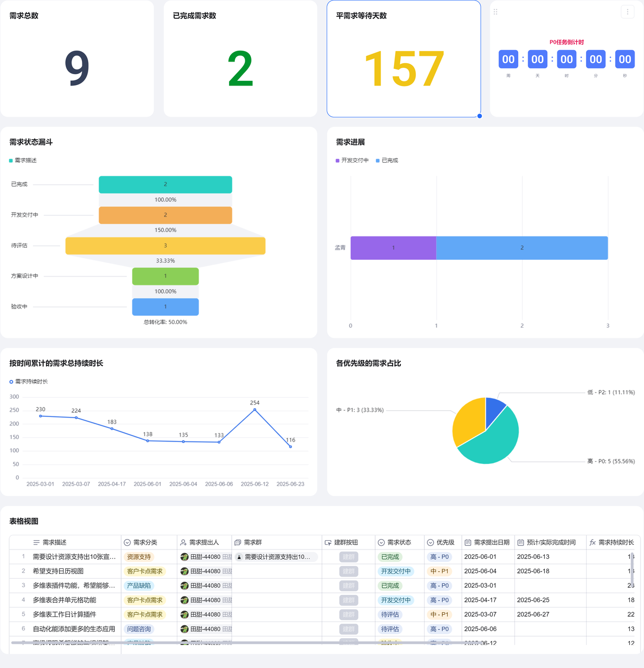Click the 需求持续时长 formula icon

pyautogui.click(x=592, y=543)
